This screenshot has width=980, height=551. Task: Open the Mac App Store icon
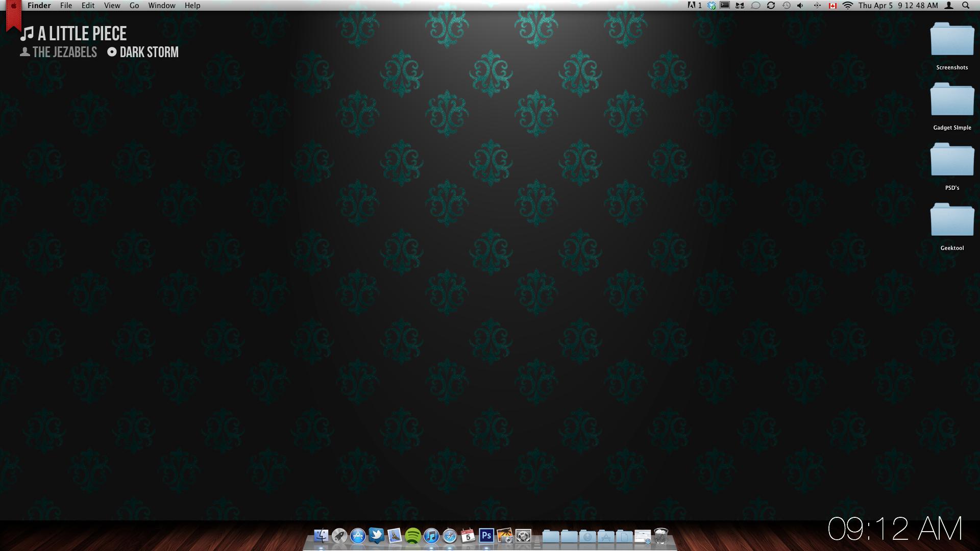click(358, 536)
